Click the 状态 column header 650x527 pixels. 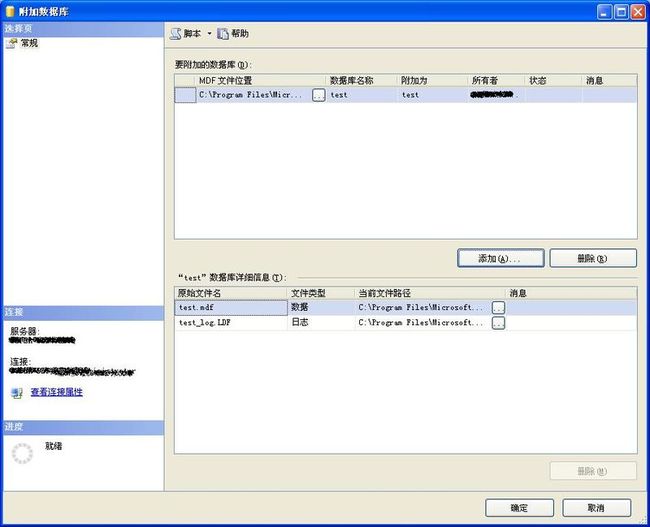click(553, 80)
